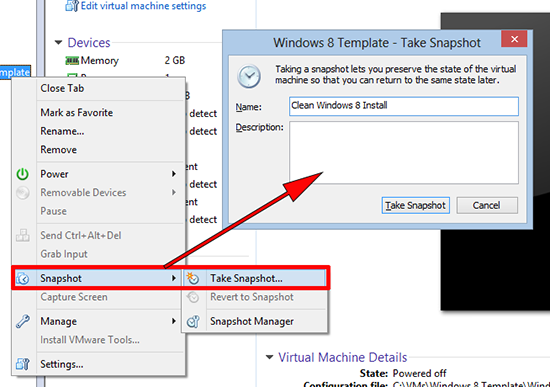Expand the Power submenu arrow
550x387 pixels.
[174, 174]
